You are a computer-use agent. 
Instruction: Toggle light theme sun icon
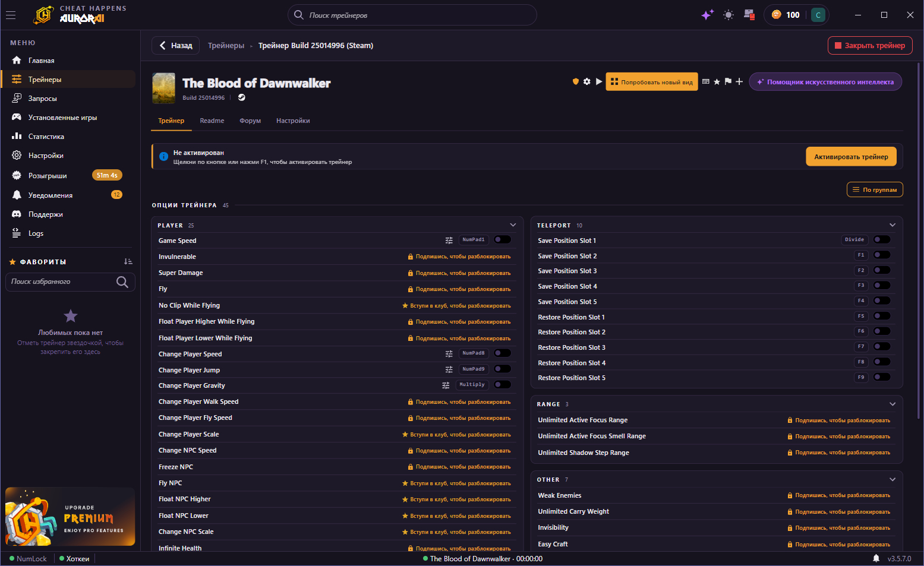(x=729, y=15)
